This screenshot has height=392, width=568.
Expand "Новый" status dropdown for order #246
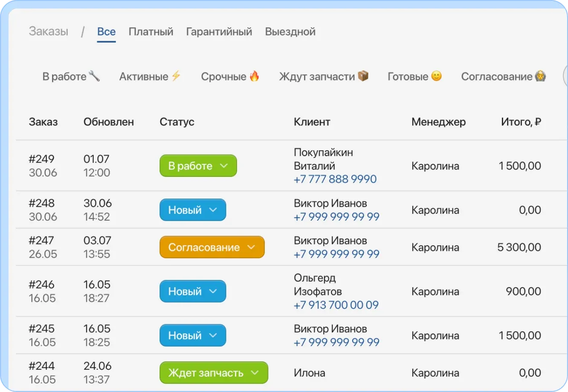193,291
